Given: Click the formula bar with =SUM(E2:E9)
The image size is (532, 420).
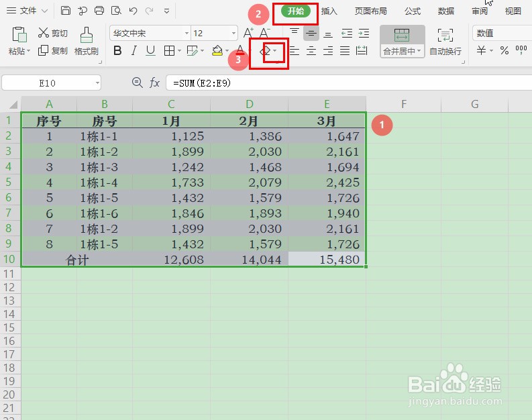Looking at the screenshot, I should 349,83.
